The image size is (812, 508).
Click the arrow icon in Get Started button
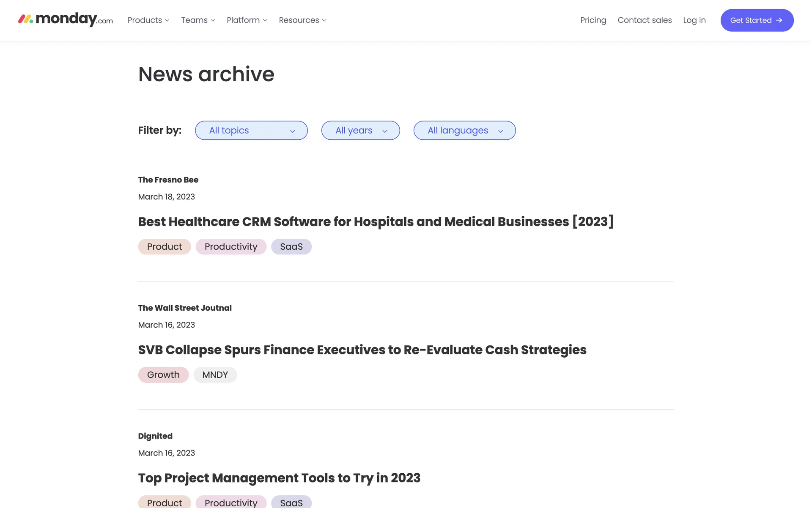[x=779, y=20]
